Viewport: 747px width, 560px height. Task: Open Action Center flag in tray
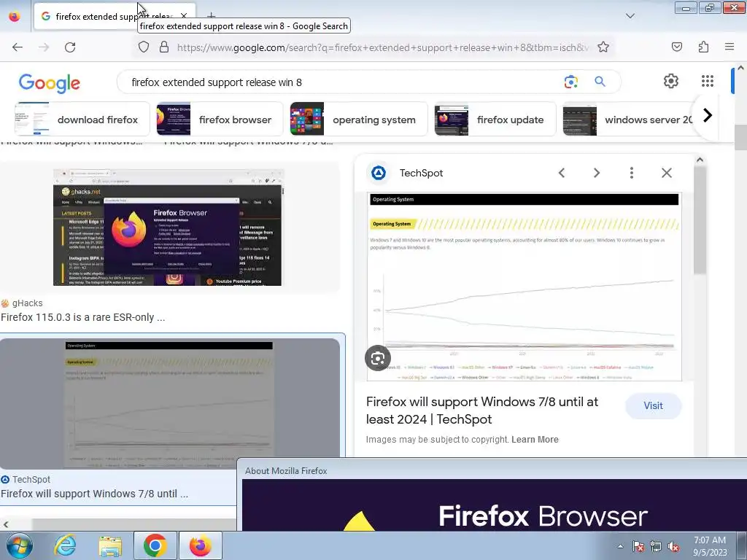pyautogui.click(x=638, y=546)
